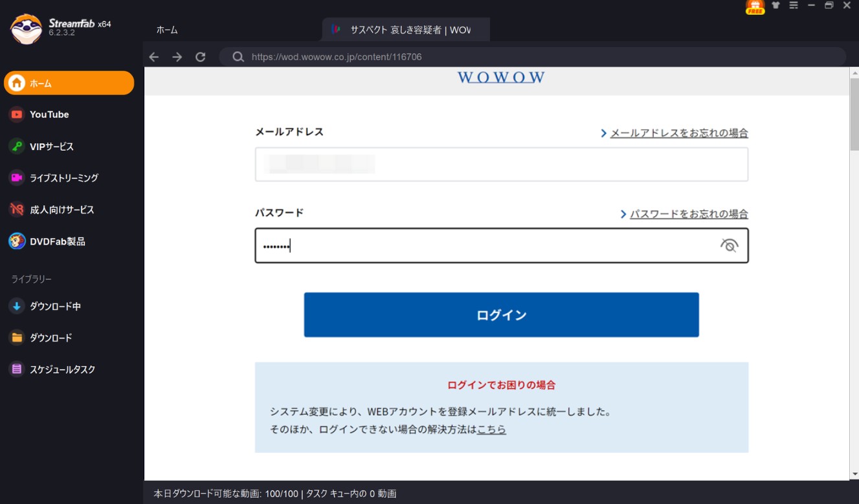Reload the page with refresh icon
859x504 pixels.
point(201,57)
